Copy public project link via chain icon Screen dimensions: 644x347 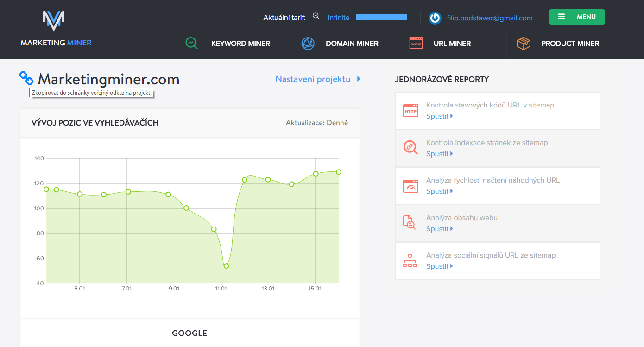coord(26,78)
